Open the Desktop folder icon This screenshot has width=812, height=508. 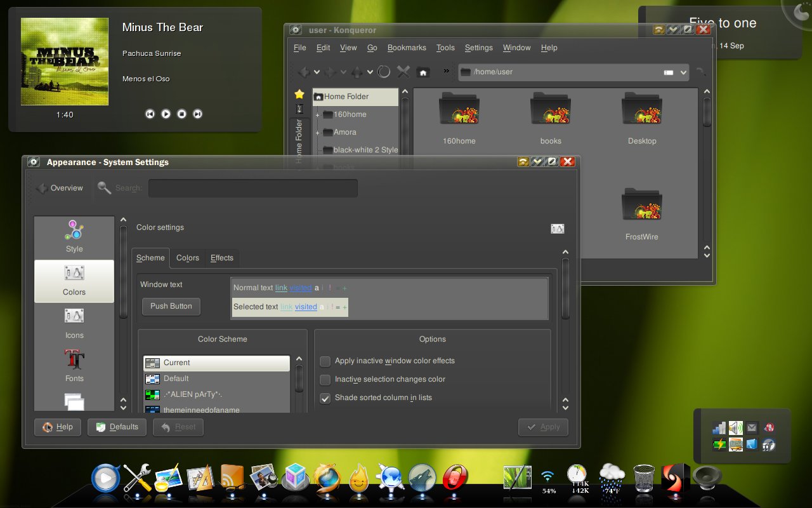click(x=642, y=109)
